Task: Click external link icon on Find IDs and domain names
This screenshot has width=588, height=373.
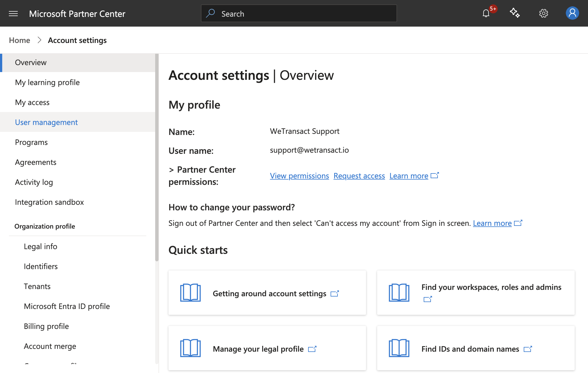Action: click(528, 349)
